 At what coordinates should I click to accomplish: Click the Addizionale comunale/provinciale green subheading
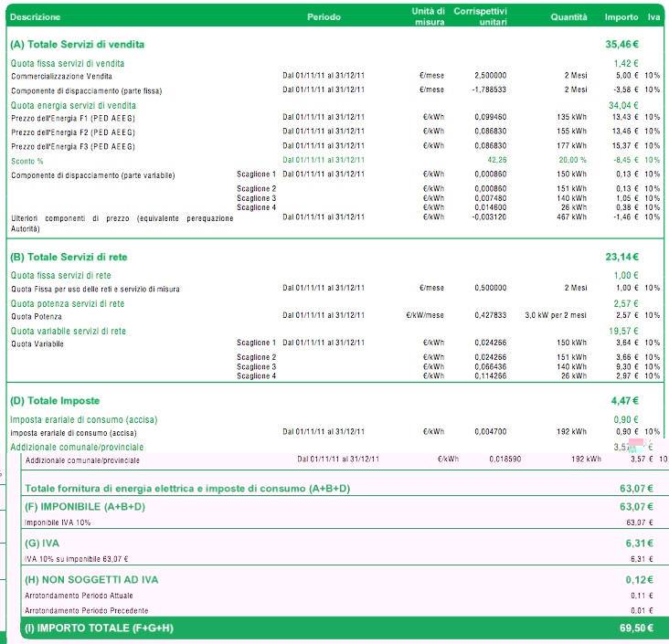pyautogui.click(x=77, y=447)
